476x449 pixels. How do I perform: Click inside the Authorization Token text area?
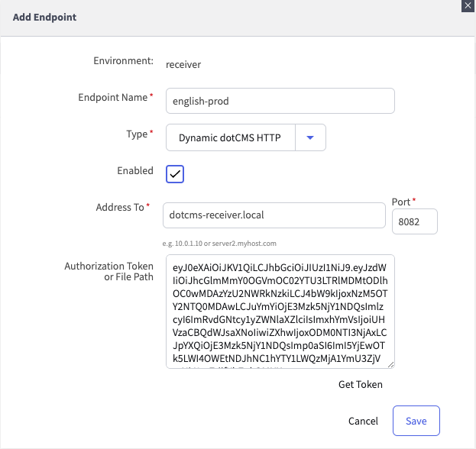(x=280, y=312)
